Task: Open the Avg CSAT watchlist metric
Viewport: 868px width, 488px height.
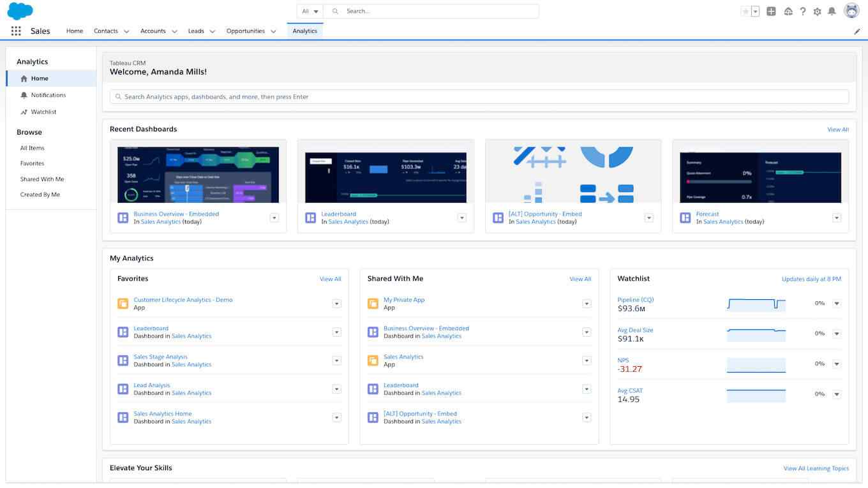Action: pos(631,390)
